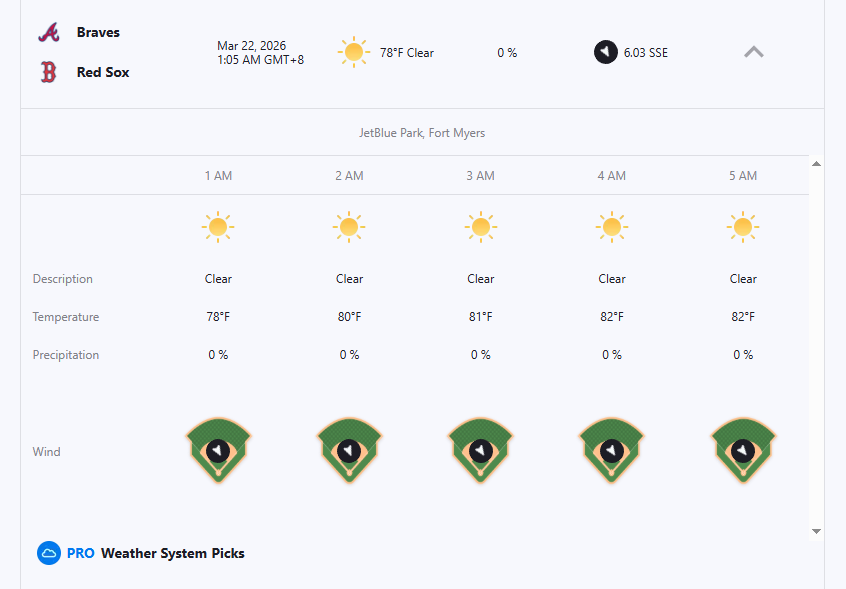Click the 5 AM sunny weather icon
The image size is (846, 589).
click(x=743, y=228)
